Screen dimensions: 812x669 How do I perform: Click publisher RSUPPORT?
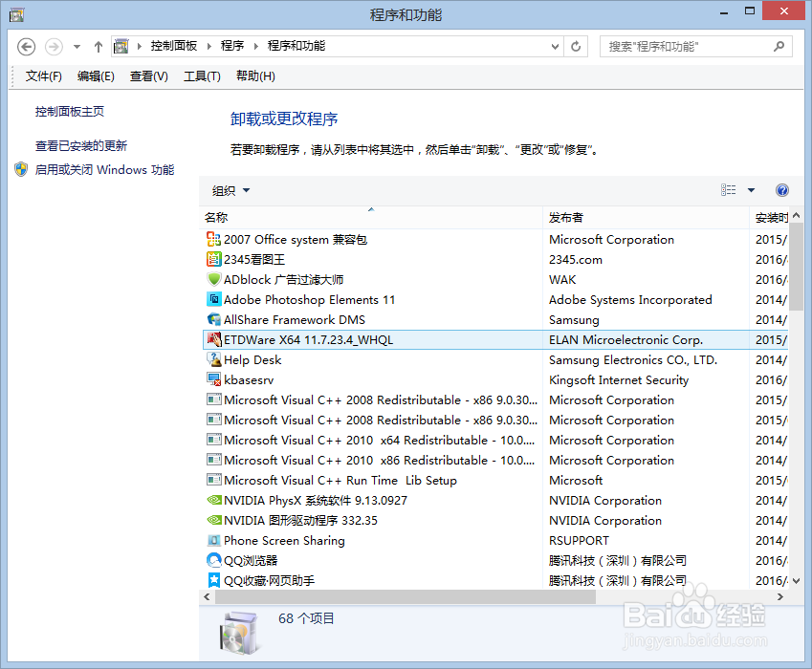pos(579,541)
